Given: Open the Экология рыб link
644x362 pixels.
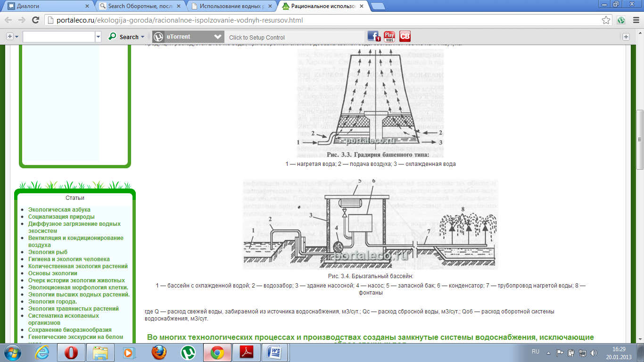Looking at the screenshot, I should pos(48,252).
